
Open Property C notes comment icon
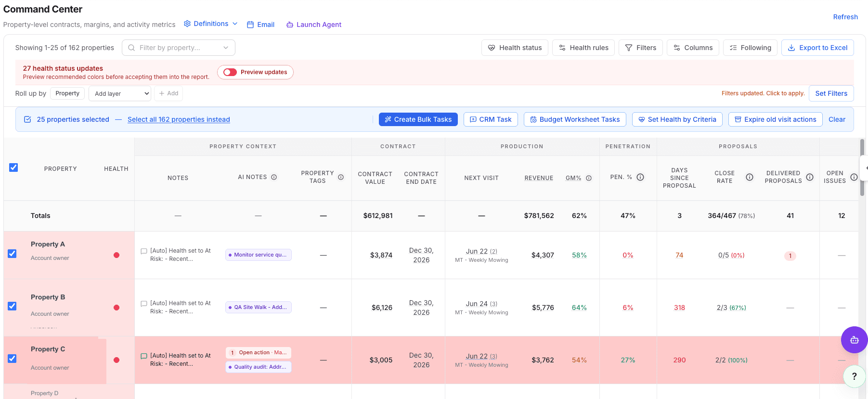143,356
